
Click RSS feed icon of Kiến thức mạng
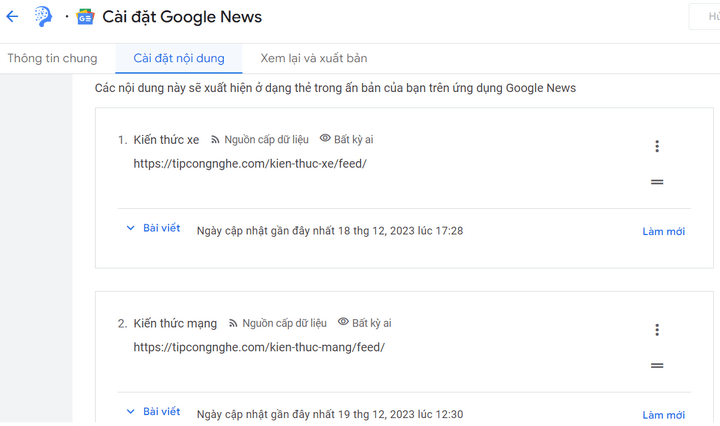click(x=233, y=323)
